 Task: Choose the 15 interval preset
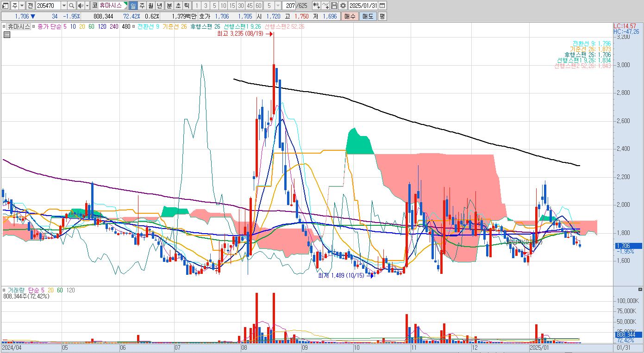(232, 6)
